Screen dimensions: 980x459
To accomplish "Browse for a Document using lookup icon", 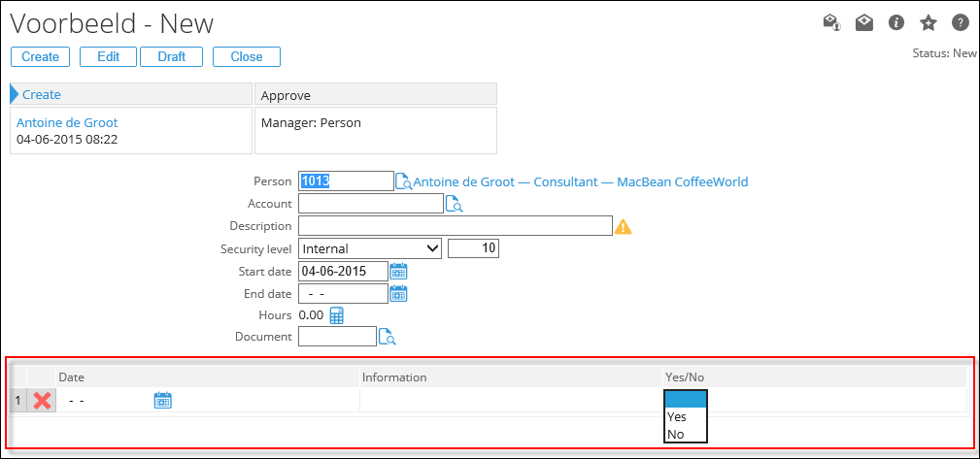I will click(x=387, y=337).
